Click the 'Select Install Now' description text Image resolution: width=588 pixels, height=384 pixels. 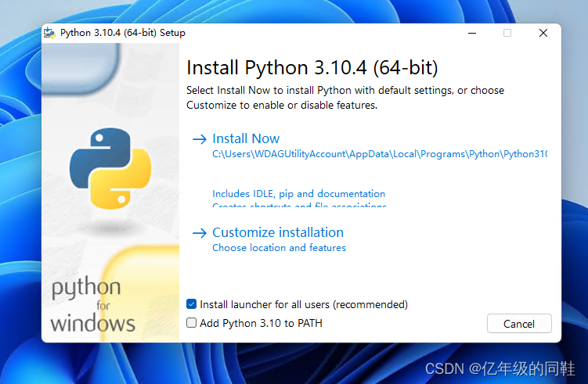point(345,98)
